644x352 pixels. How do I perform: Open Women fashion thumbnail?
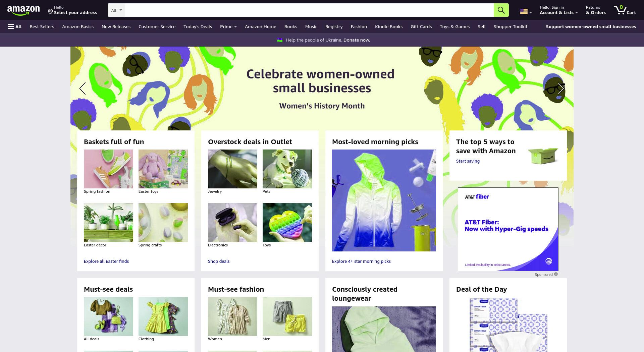point(232,316)
